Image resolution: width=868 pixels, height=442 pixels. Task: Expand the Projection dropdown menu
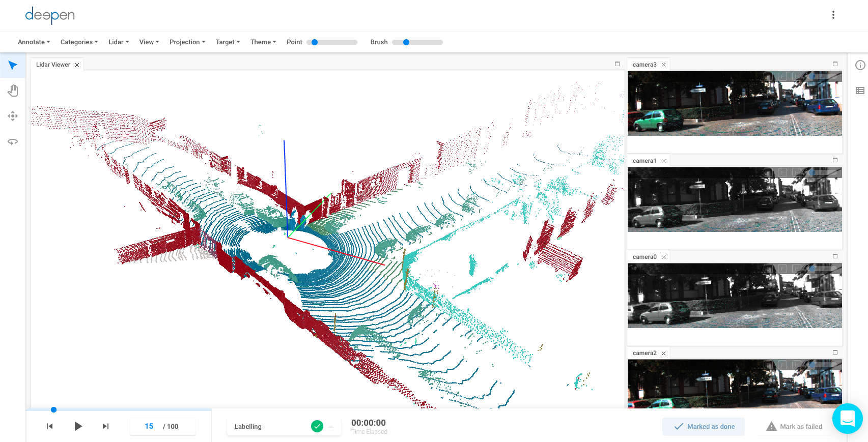(187, 42)
